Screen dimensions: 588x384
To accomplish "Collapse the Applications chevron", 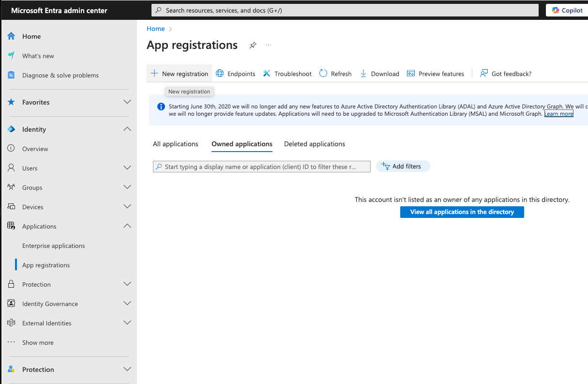I will pyautogui.click(x=127, y=226).
